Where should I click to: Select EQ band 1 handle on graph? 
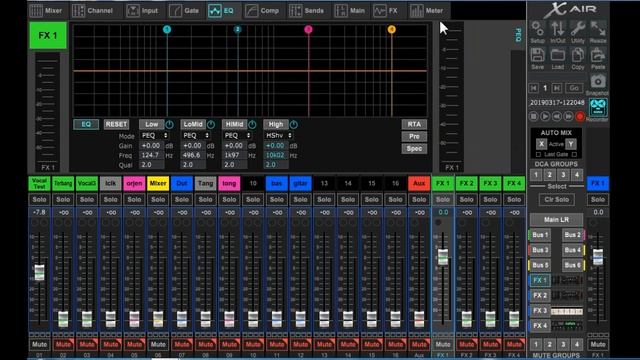pos(167,29)
